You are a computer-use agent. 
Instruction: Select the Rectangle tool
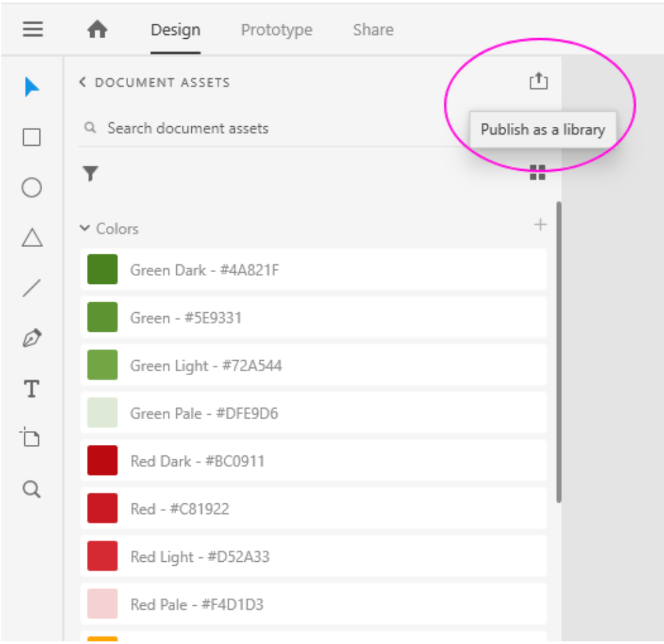(32, 137)
